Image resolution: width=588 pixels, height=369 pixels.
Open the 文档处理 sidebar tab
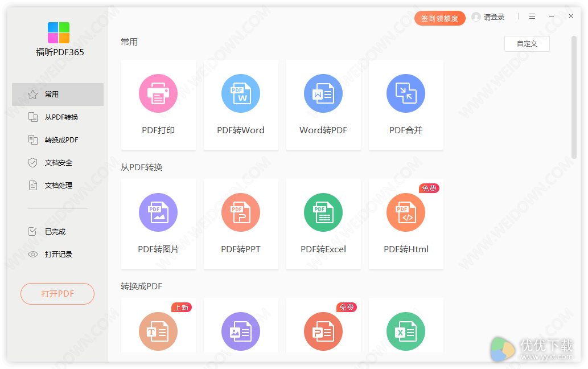(x=57, y=185)
